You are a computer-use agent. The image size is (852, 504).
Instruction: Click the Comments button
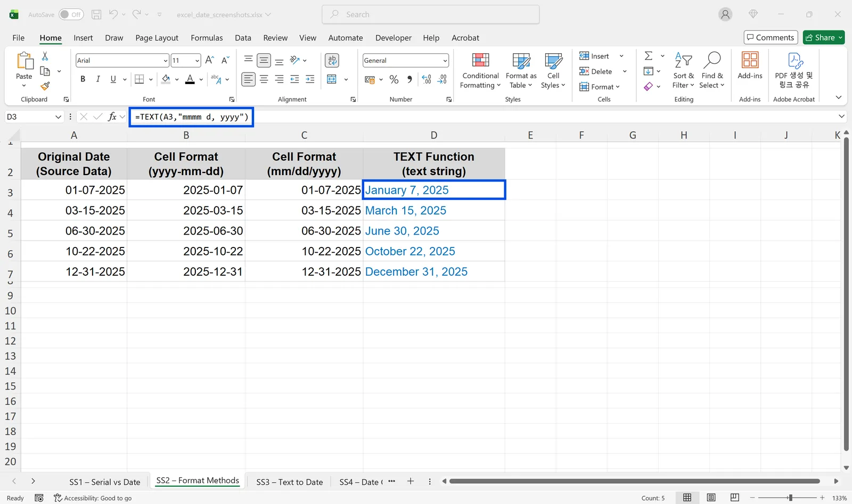[x=771, y=37]
